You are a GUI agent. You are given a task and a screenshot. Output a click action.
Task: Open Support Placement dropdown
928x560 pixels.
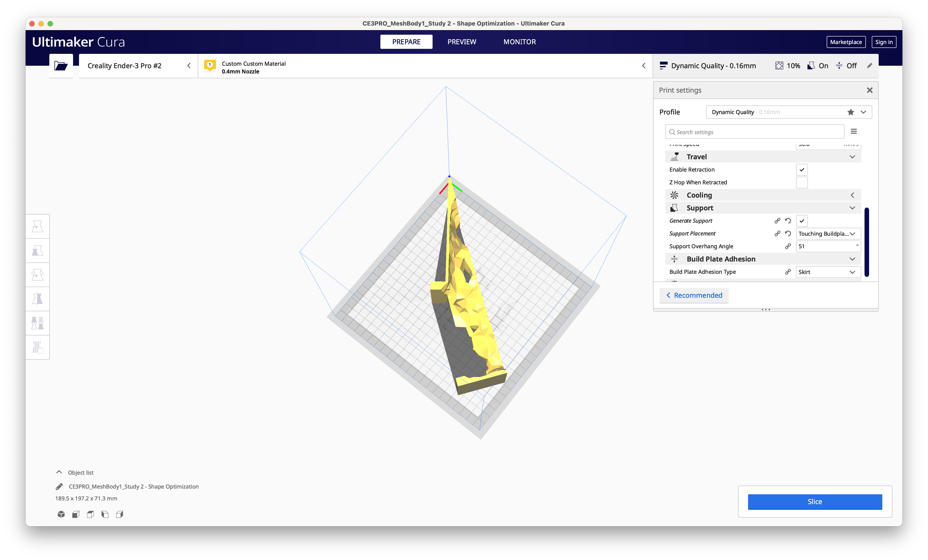pos(828,234)
